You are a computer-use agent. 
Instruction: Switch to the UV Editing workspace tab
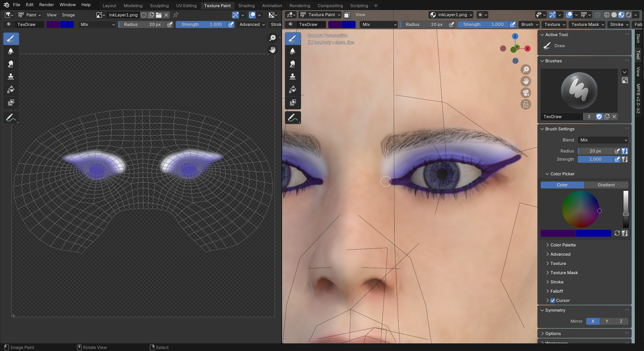tap(186, 5)
